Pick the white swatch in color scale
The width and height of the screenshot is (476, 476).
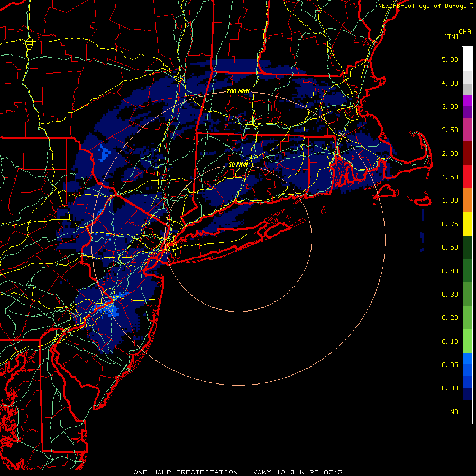coord(467,59)
